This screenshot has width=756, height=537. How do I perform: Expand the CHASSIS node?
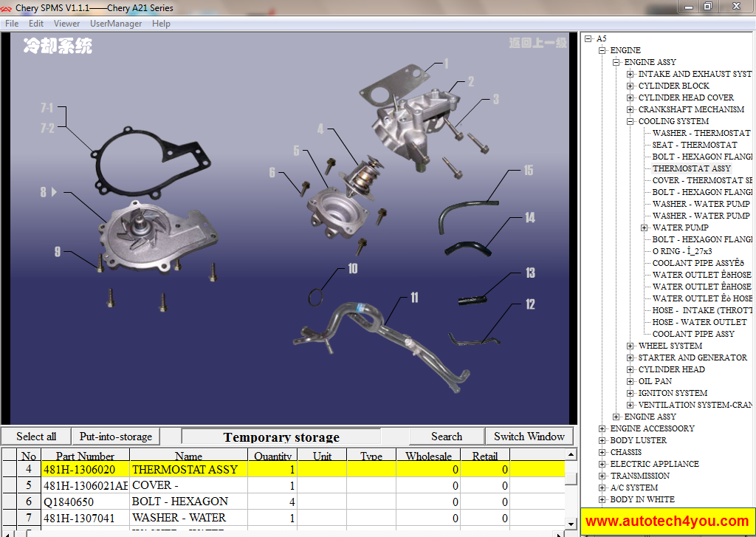(602, 452)
